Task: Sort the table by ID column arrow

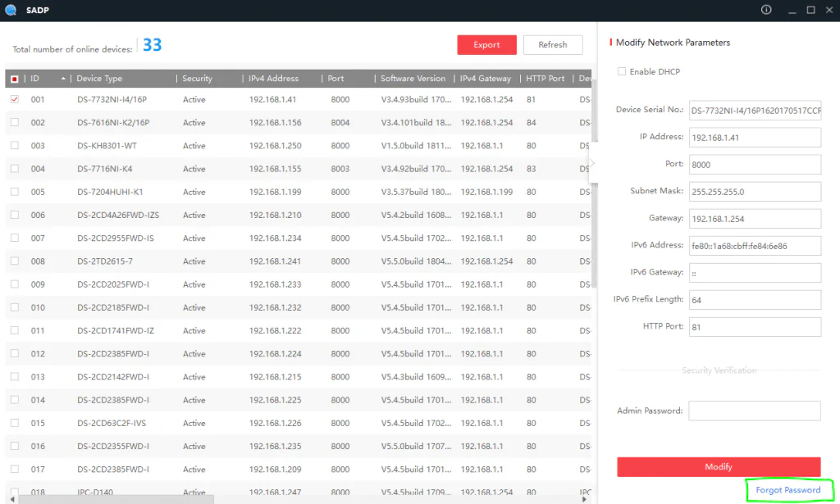Action: coord(63,79)
